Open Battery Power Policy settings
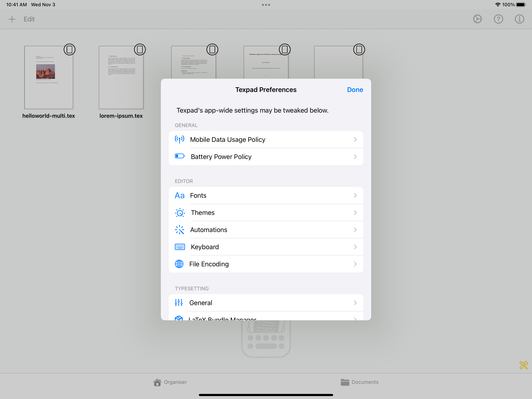532x399 pixels. 266,157
